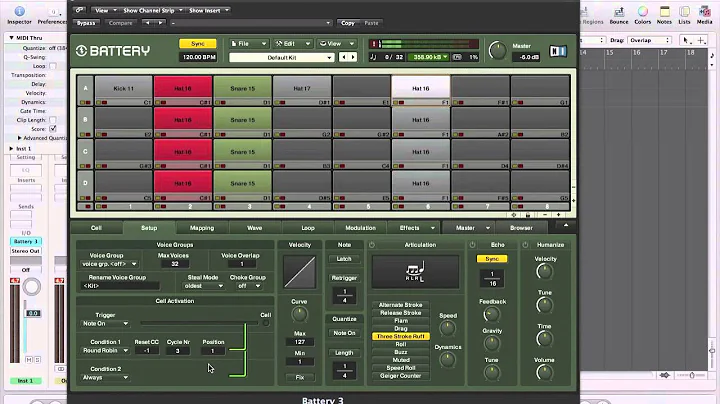Click the minus icon below cell matrix
This screenshot has width=720, height=404.
pos(545,215)
